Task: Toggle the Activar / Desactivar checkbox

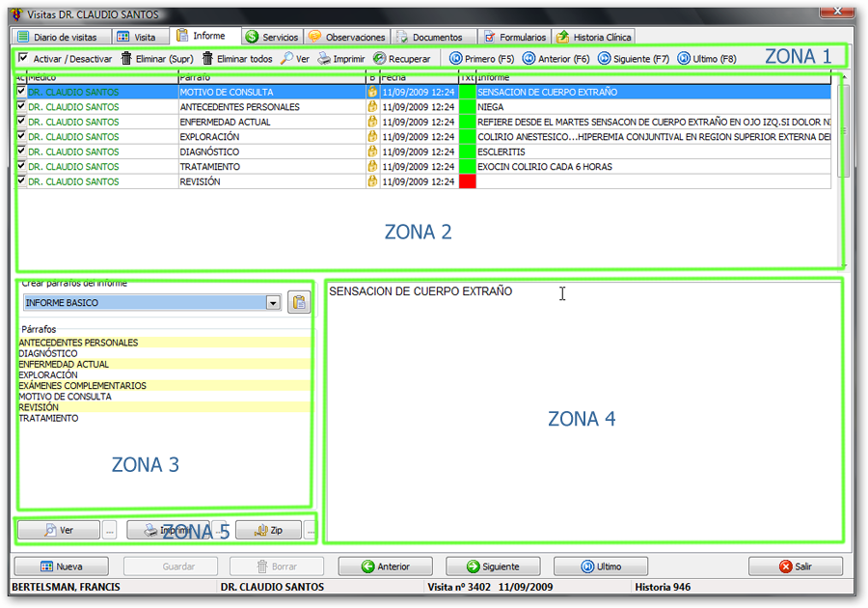Action: click(x=23, y=59)
